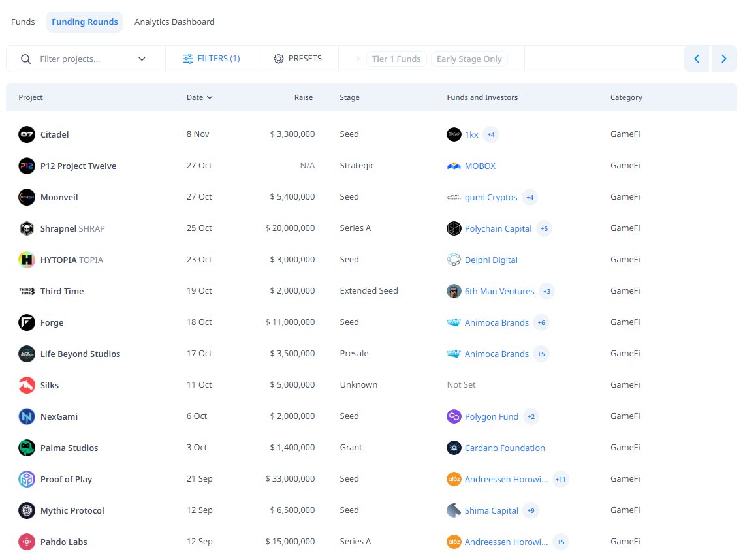
Task: Expand +11 more investors for Proof of Play
Action: point(561,479)
